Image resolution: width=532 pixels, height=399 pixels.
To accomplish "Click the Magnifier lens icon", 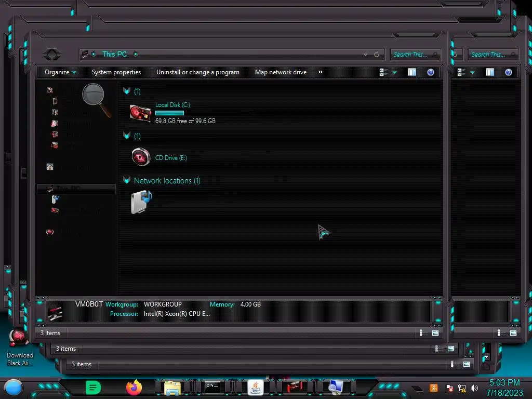I will (96, 100).
